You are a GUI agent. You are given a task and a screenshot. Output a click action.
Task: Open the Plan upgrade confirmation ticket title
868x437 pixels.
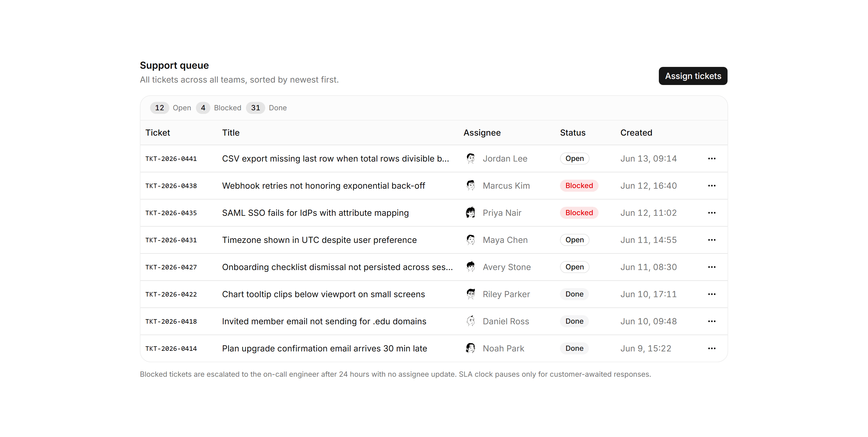pos(325,348)
